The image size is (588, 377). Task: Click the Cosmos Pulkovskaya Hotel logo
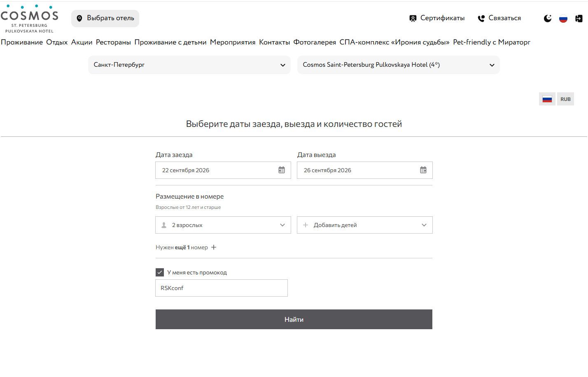[29, 19]
